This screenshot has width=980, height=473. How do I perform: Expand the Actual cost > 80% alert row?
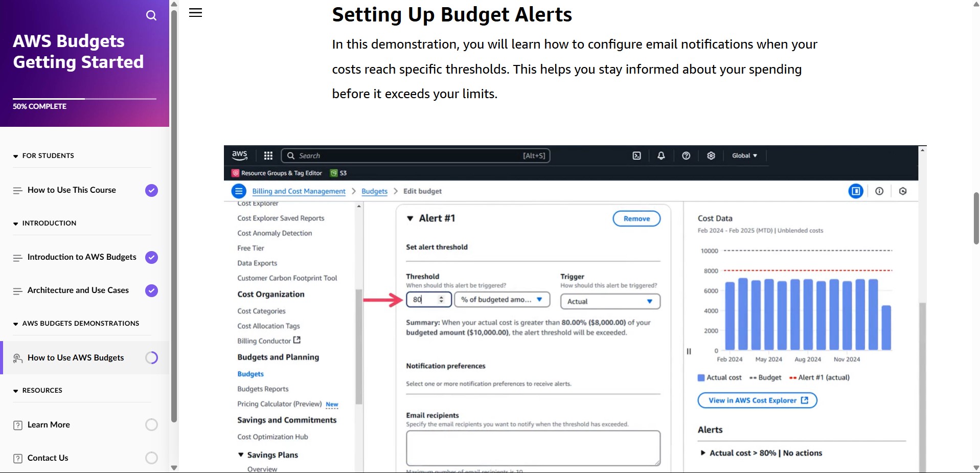[703, 453]
